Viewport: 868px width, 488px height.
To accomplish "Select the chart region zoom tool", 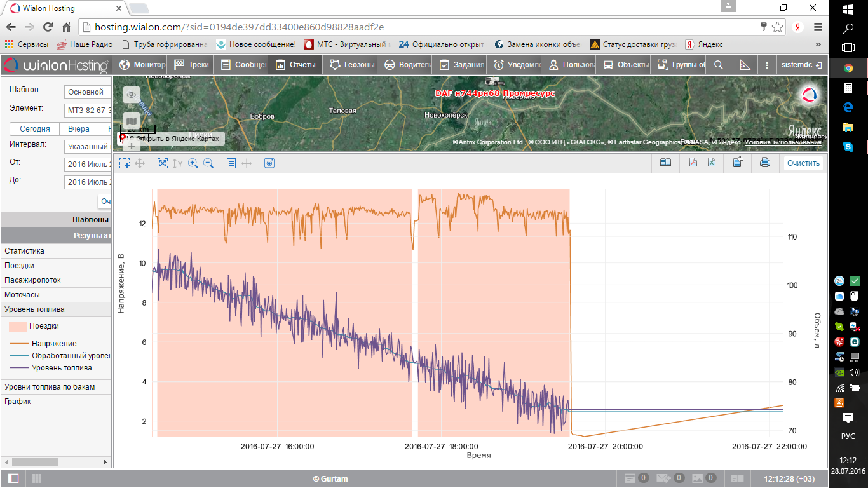I will tap(125, 163).
